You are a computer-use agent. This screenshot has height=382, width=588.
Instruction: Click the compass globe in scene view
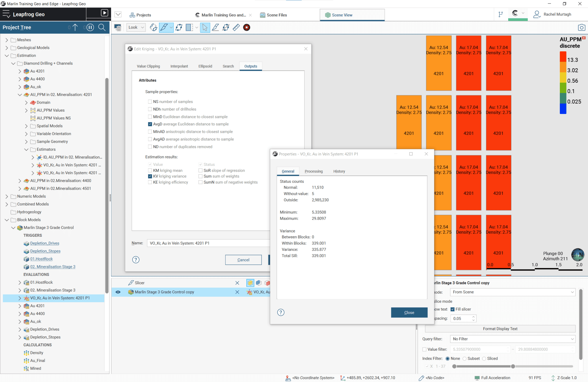tap(578, 255)
